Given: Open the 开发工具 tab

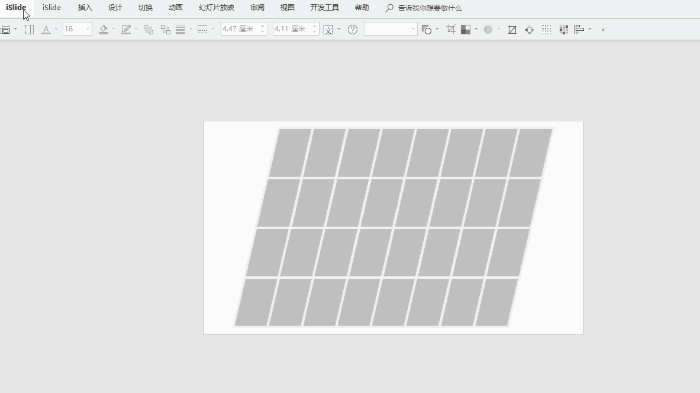Looking at the screenshot, I should click(x=325, y=8).
